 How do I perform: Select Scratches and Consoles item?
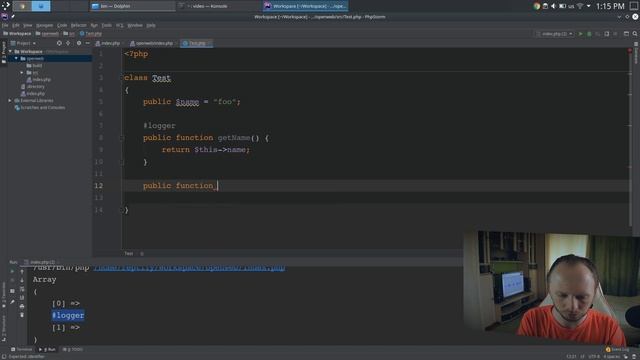pos(40,108)
